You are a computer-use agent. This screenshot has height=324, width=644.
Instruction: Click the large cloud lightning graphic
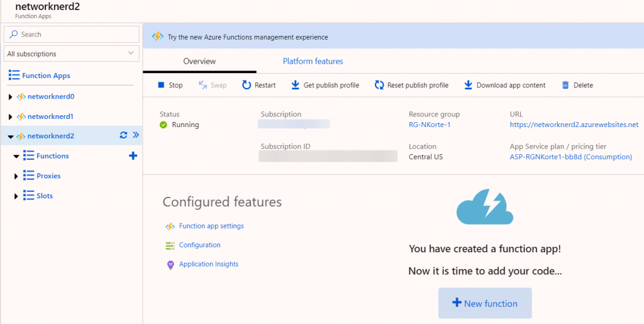point(485,206)
